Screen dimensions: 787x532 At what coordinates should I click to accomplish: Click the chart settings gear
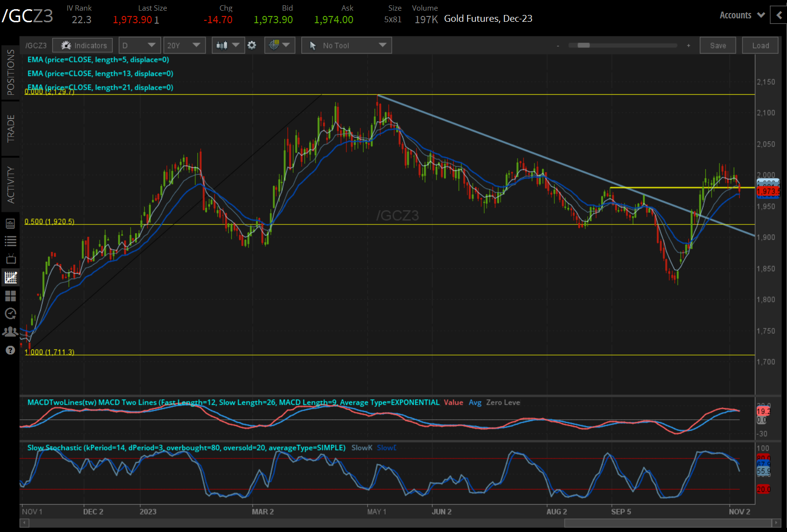coord(252,45)
